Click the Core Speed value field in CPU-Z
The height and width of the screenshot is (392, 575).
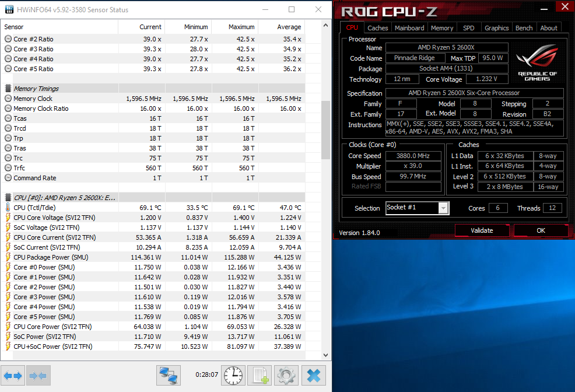point(413,156)
